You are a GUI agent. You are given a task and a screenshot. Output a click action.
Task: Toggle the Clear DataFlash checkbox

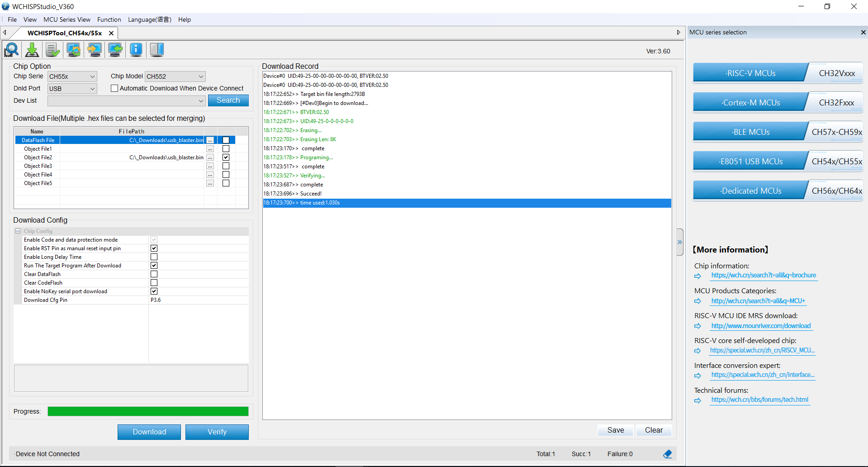(x=154, y=274)
